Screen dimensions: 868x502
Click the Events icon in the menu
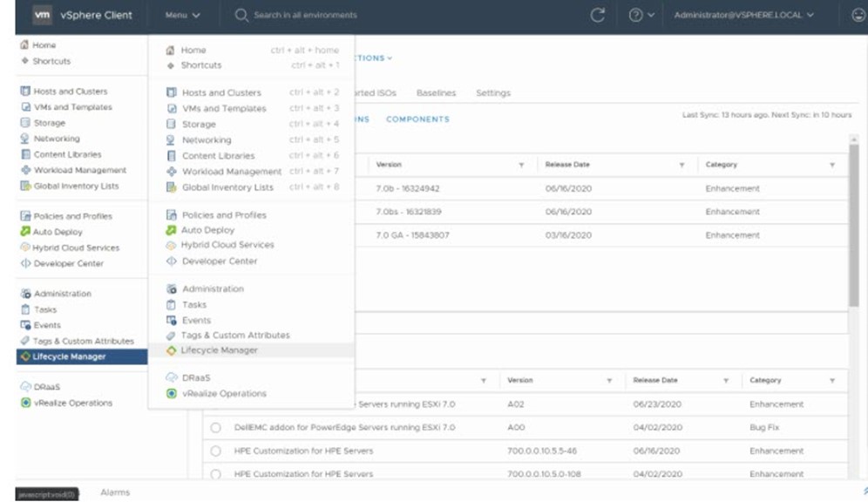tap(172, 320)
